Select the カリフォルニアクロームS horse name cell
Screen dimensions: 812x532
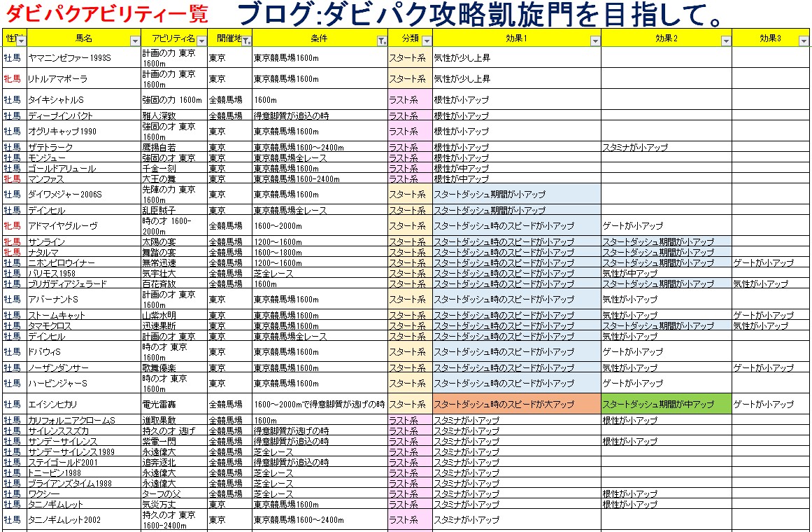coord(84,420)
